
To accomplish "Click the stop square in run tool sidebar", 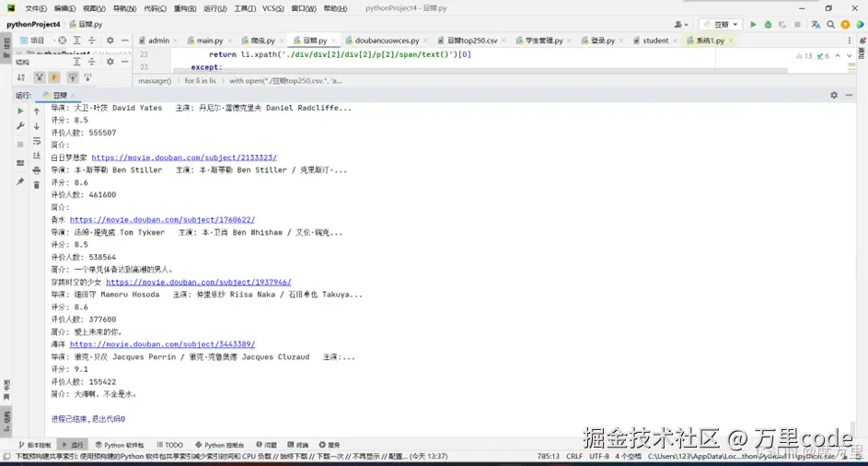I will click(x=20, y=144).
